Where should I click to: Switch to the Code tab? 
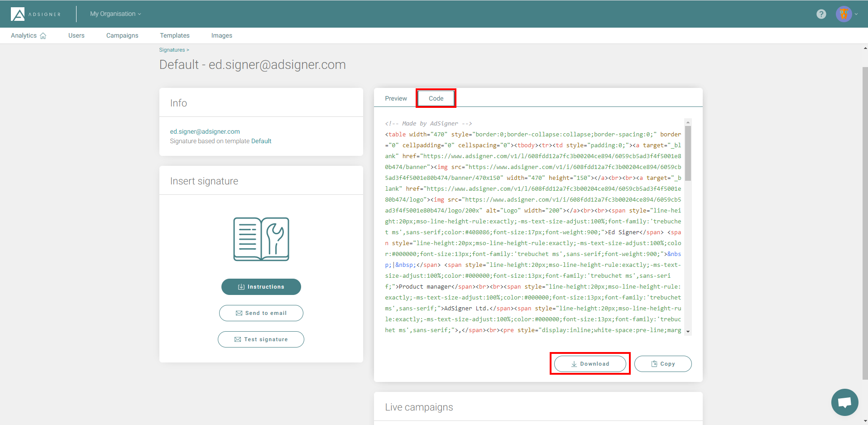pos(436,98)
